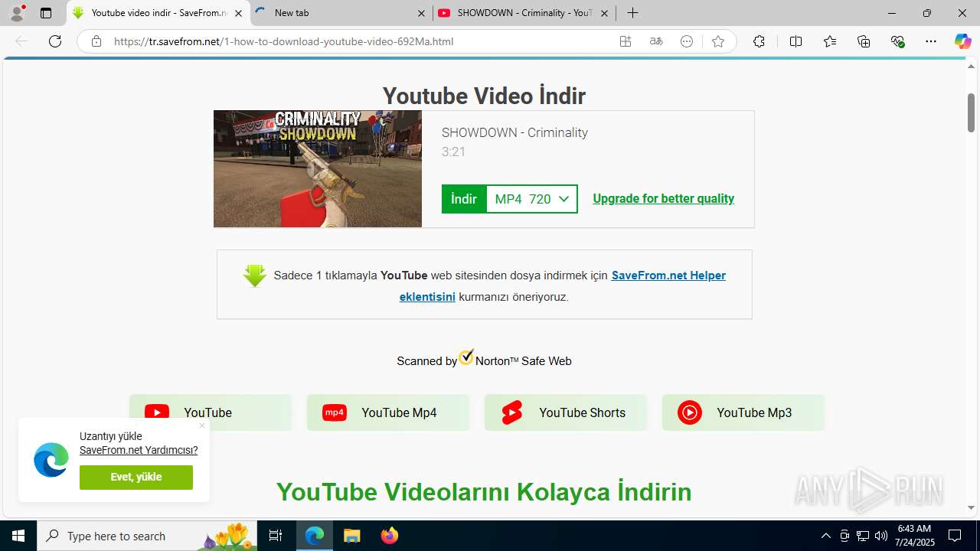980x551 pixels.
Task: Select the YouTube Mp4 button
Action: coord(388,412)
